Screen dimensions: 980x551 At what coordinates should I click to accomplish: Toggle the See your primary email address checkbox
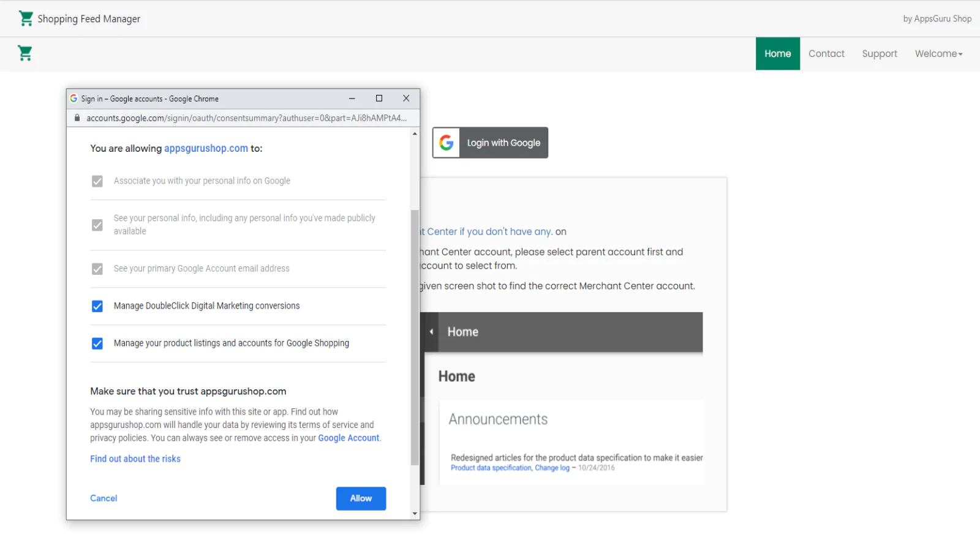click(97, 269)
